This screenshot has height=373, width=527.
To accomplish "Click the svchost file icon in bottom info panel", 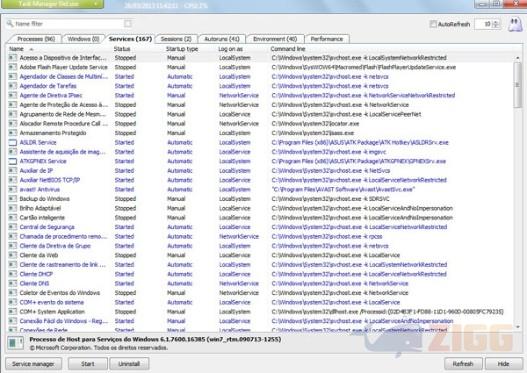I will click(x=15, y=343).
